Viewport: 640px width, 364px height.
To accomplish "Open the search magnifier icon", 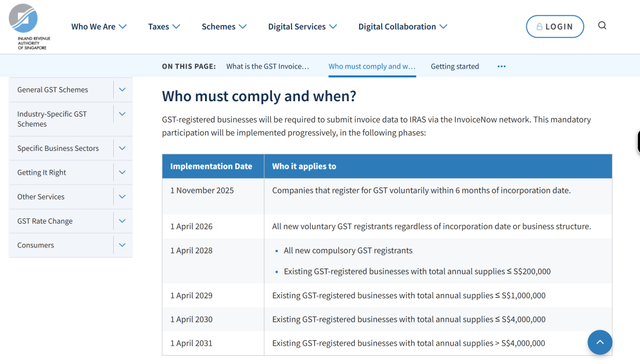I will [x=602, y=25].
